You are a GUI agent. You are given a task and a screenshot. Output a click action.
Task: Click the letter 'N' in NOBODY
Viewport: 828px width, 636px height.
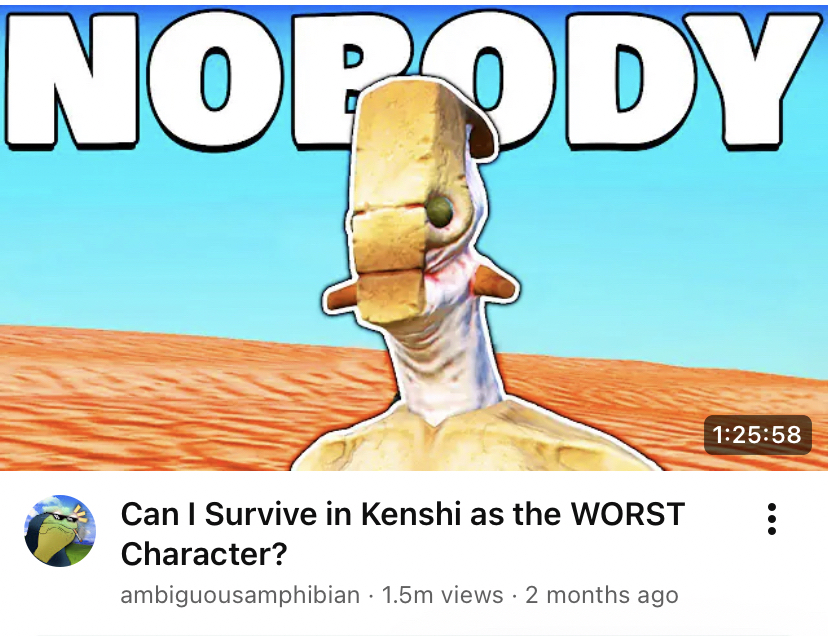click(72, 79)
